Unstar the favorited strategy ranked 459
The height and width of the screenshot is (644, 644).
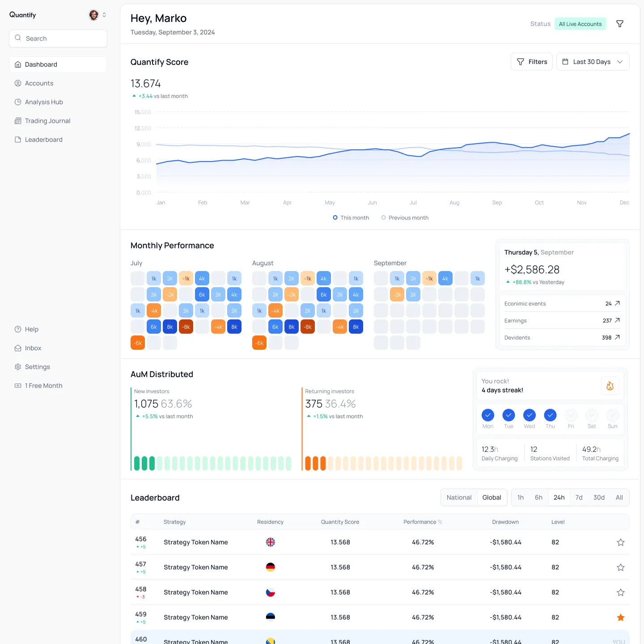(x=620, y=618)
